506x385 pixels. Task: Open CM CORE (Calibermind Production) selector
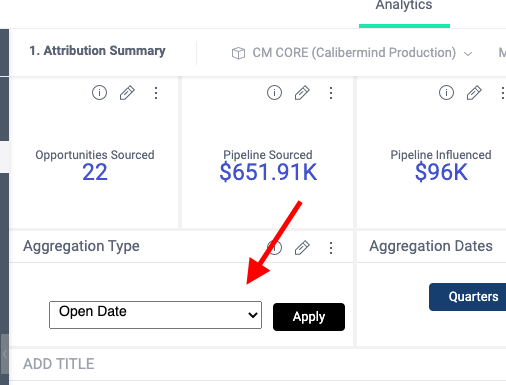click(x=352, y=53)
